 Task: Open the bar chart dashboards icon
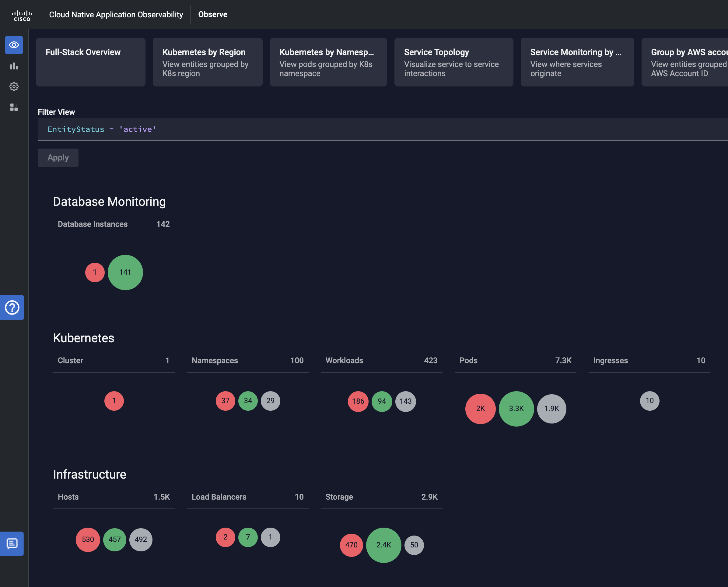pos(14,66)
